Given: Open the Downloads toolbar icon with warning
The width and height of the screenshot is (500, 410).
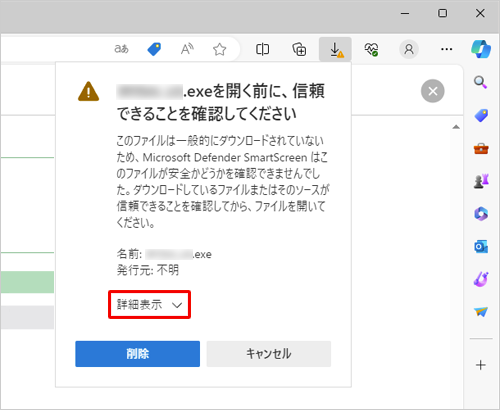Looking at the screenshot, I should [x=335, y=49].
